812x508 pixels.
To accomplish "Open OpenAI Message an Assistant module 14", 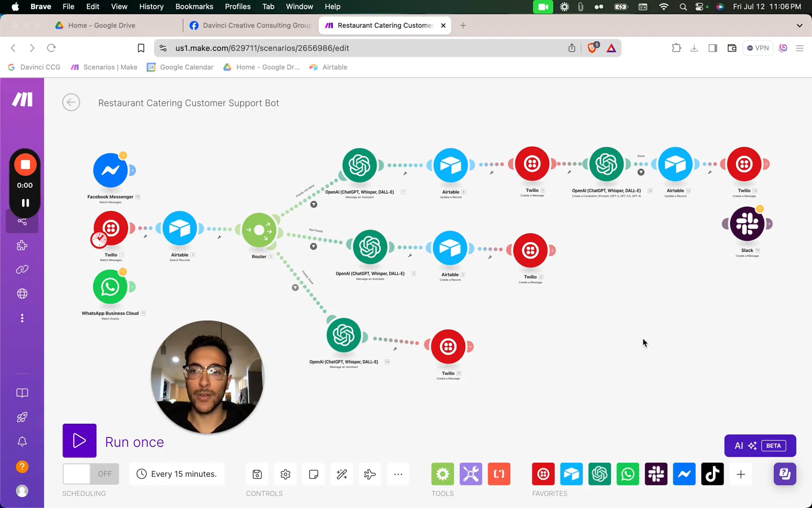I will click(x=344, y=335).
